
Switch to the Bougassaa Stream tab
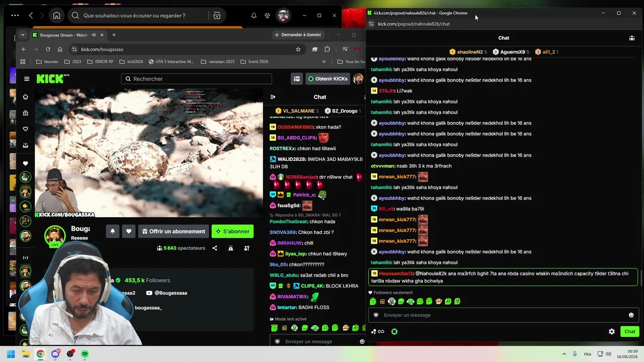coord(63,35)
